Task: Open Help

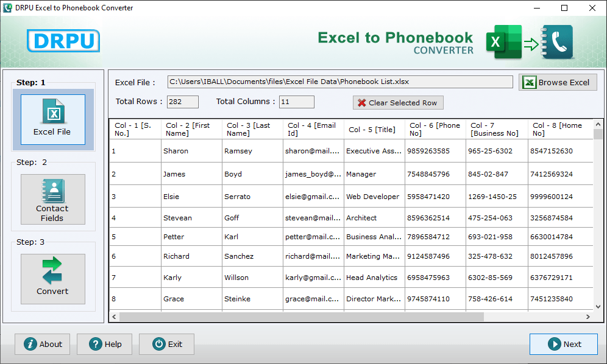Action: pyautogui.click(x=105, y=345)
